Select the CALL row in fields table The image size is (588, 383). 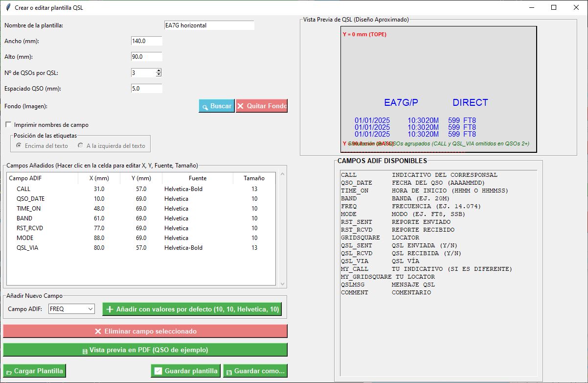coord(23,189)
